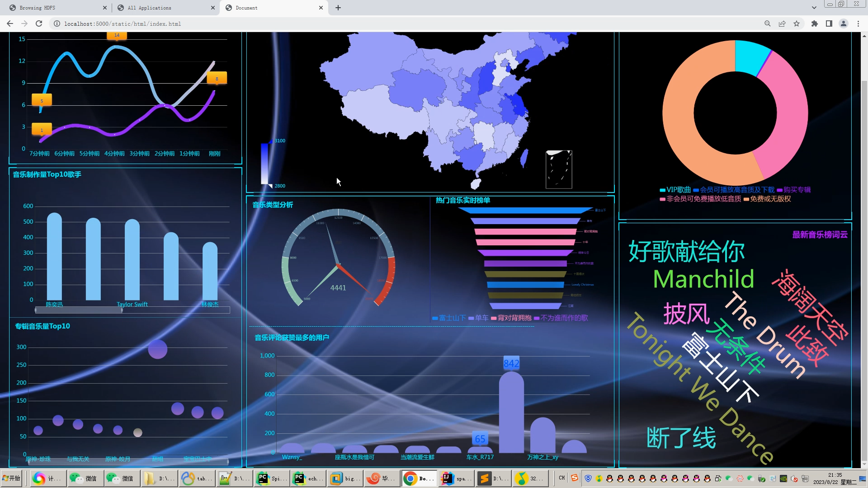
Task: Open new tab with plus icon
Action: coord(338,8)
